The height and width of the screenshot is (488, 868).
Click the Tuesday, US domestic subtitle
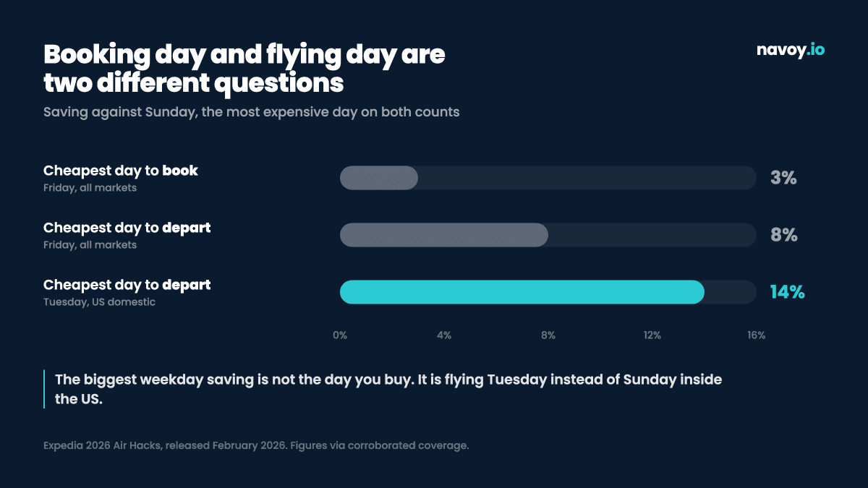tap(99, 302)
